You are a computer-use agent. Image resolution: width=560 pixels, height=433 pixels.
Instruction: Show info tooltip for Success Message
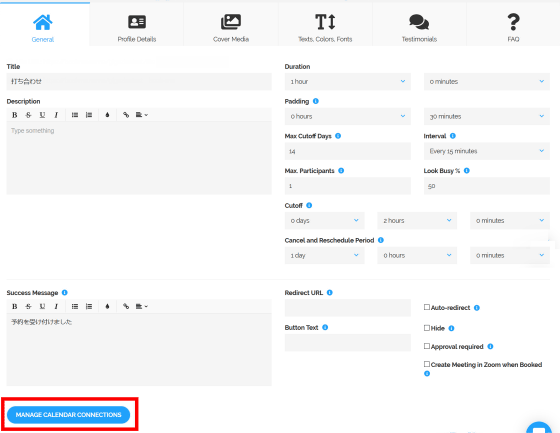(x=65, y=292)
